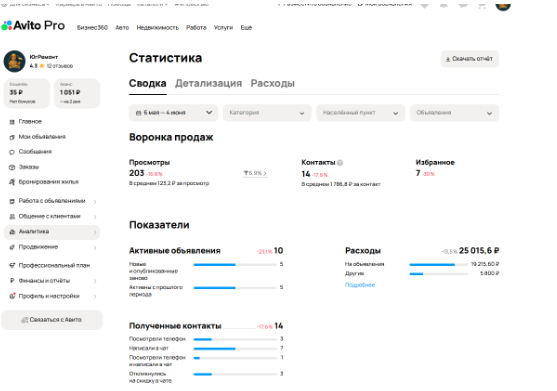Click the Профессиональный план icon
Image resolution: width=557 pixels, height=391 pixels.
(12, 265)
